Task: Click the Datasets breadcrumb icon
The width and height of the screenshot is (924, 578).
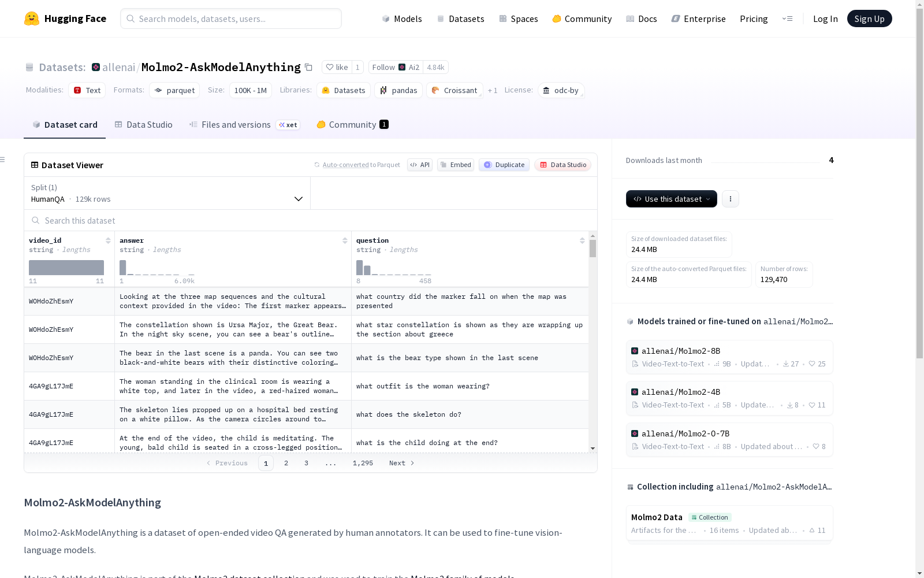Action: (29, 68)
